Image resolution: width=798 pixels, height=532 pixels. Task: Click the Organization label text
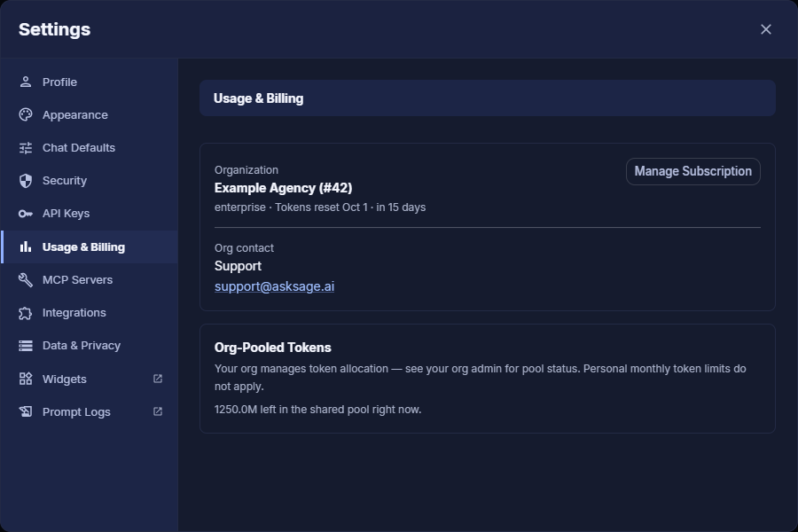[246, 170]
